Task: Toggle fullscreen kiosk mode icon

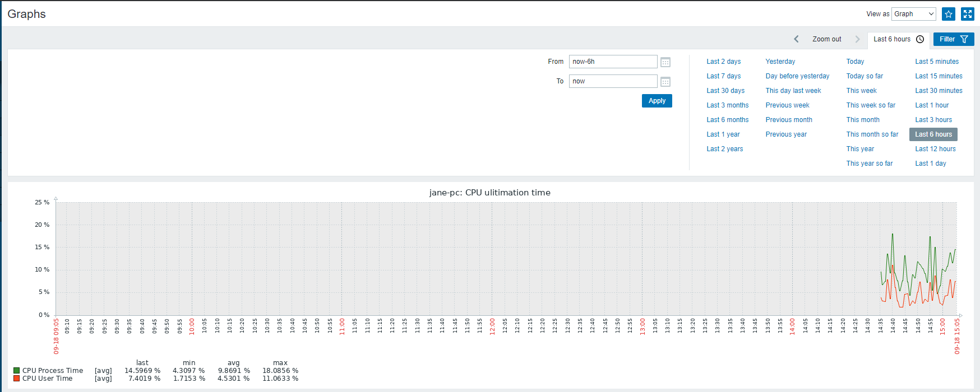Action: (x=968, y=14)
